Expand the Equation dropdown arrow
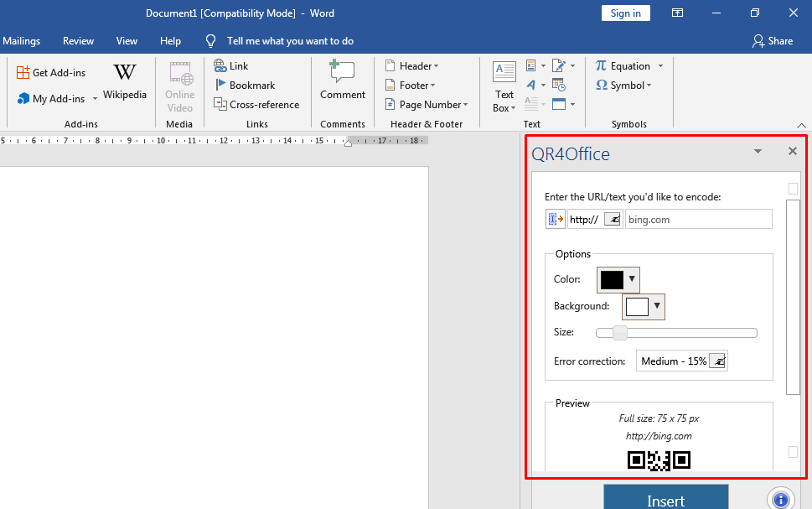 tap(660, 66)
